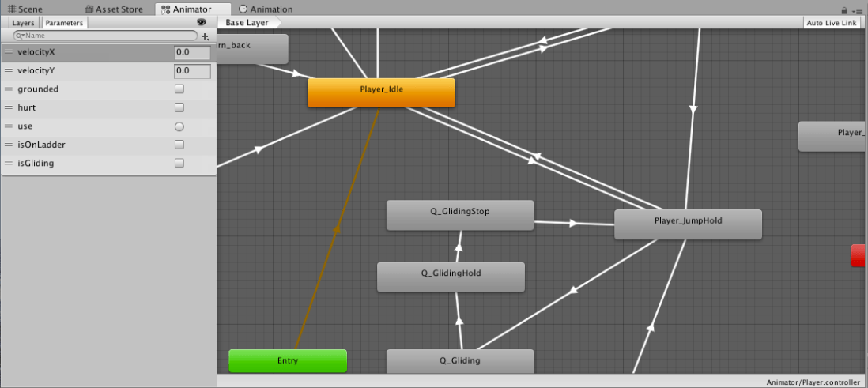Viewport: 868px width, 388px height.
Task: Fire the use trigger radio button
Action: pos(179,126)
